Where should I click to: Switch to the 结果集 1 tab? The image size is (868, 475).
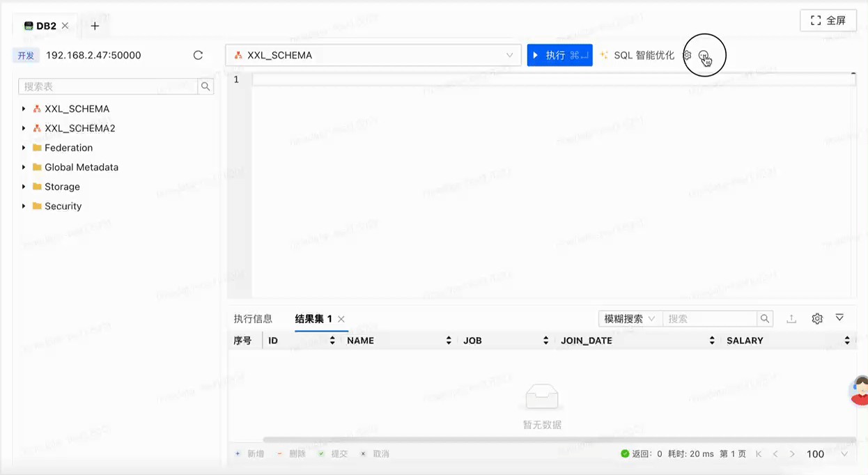313,318
